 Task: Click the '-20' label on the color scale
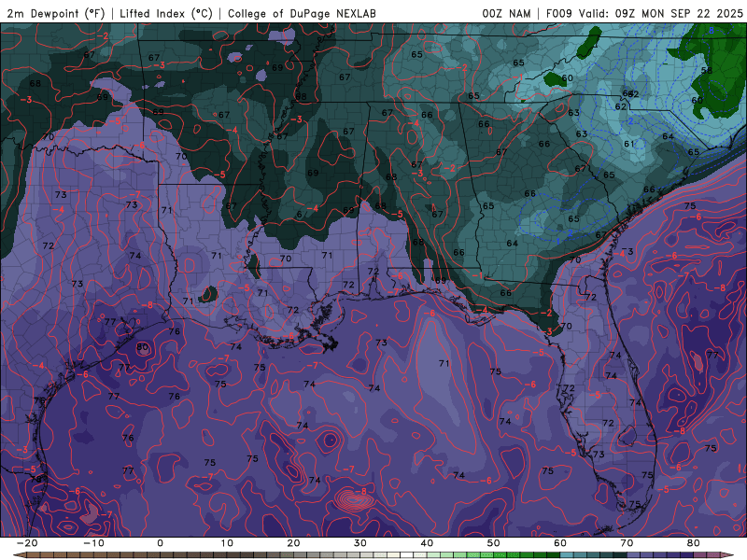click(27, 543)
